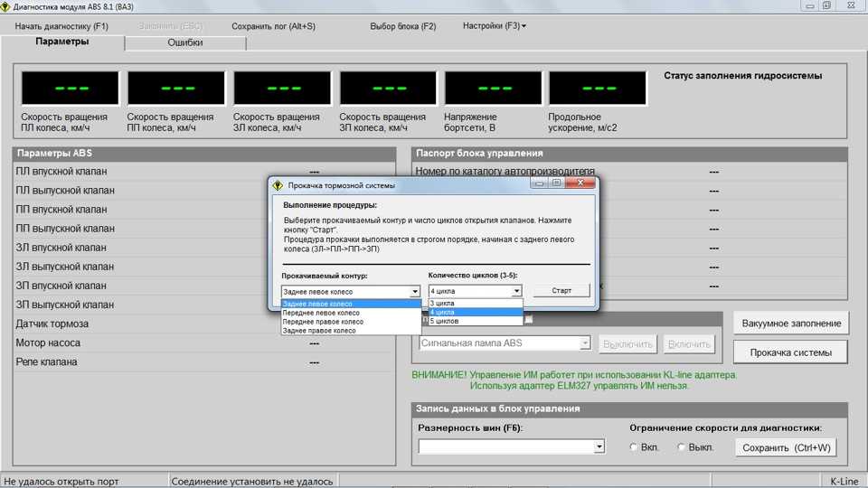Tick the checkbox beside the cycles dropdown list
This screenshot has width=868, height=488.
pos(529,319)
